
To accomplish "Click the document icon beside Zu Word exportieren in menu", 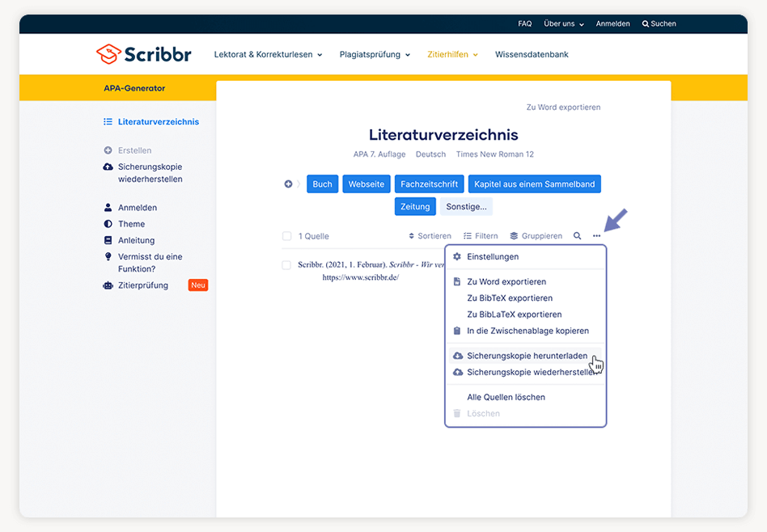I will click(x=457, y=281).
